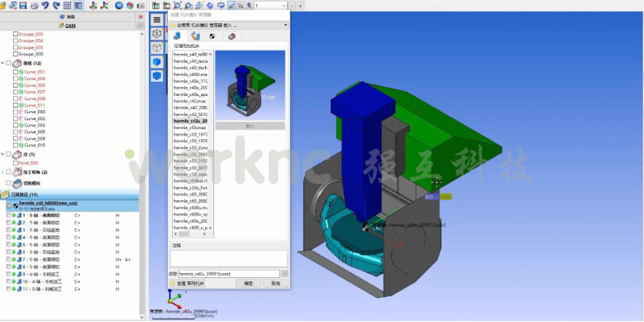Switch to the machine tab in the dialog

177,36
